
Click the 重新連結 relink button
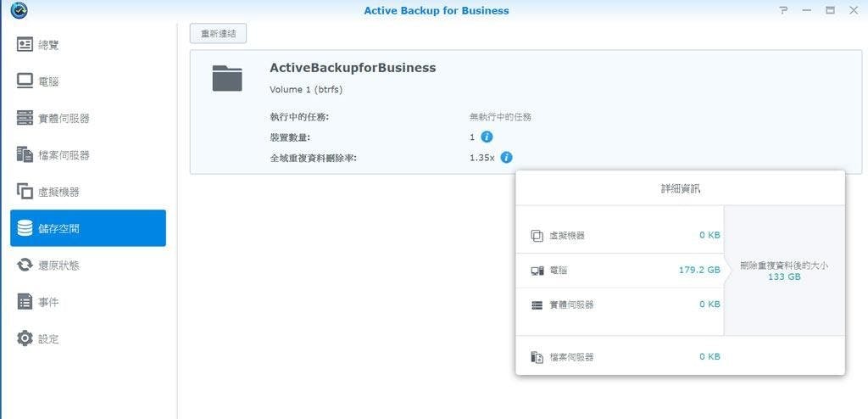pyautogui.click(x=218, y=33)
